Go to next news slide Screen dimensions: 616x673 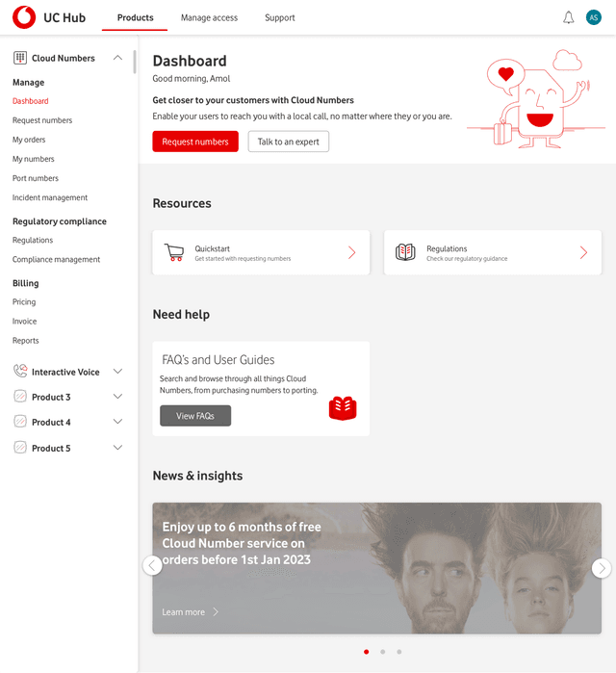pos(602,568)
